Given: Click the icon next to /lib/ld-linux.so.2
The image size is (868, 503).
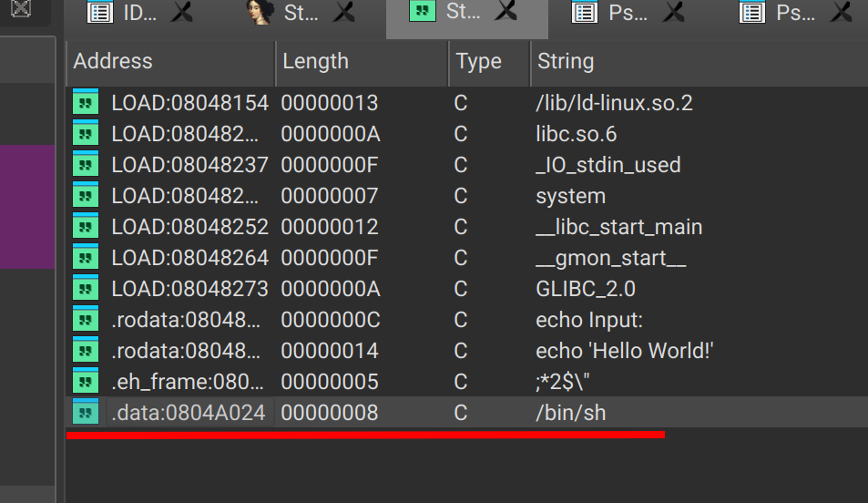Looking at the screenshot, I should 85,103.
